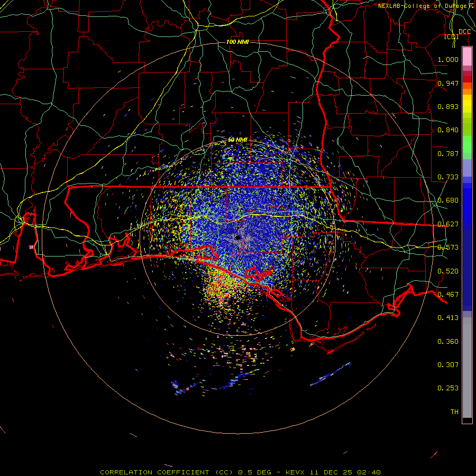
Task: Select the 0.893 legend value
Action: point(448,106)
